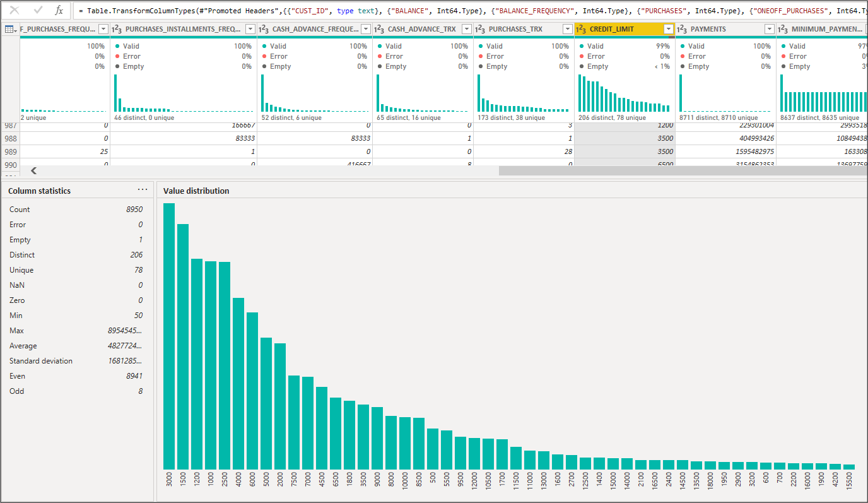
Task: Expand the PURCHASES_TRX column filter dropdown
Action: tap(568, 29)
